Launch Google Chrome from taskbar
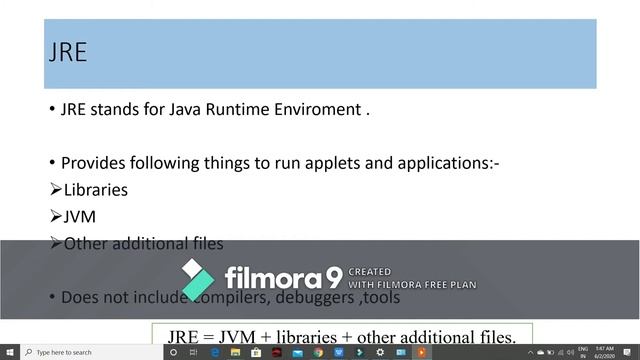 tap(318, 352)
